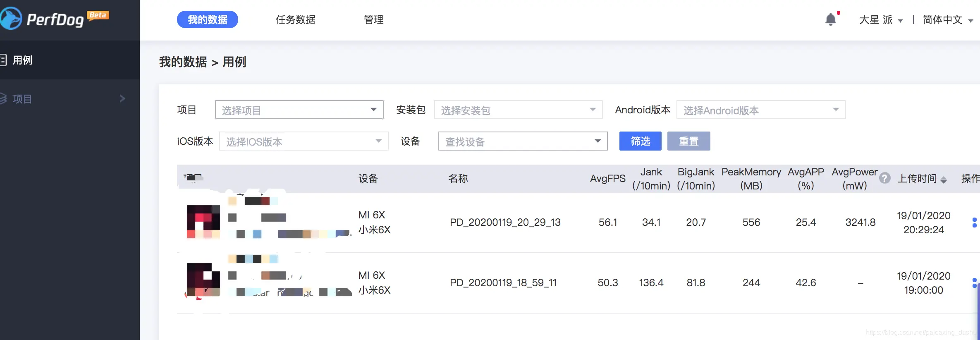
Task: Open the 选择Android版本 dropdown
Action: [761, 110]
